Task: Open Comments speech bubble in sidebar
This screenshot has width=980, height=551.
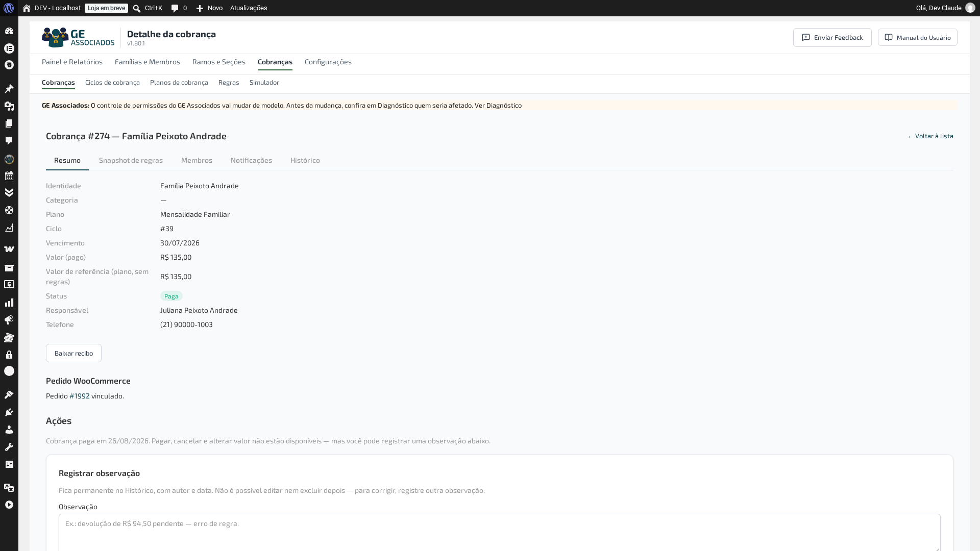Action: click(9, 141)
